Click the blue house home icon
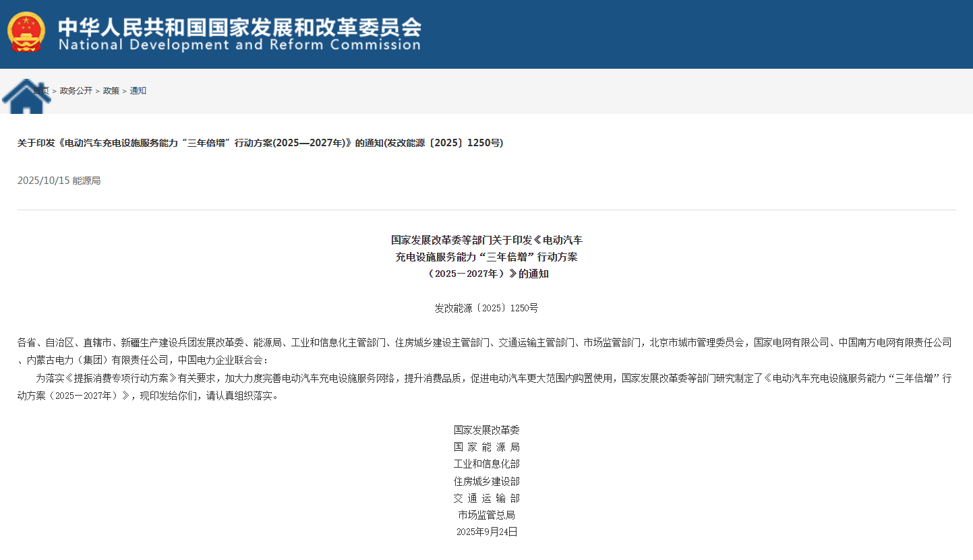The width and height of the screenshot is (973, 560). click(x=26, y=97)
